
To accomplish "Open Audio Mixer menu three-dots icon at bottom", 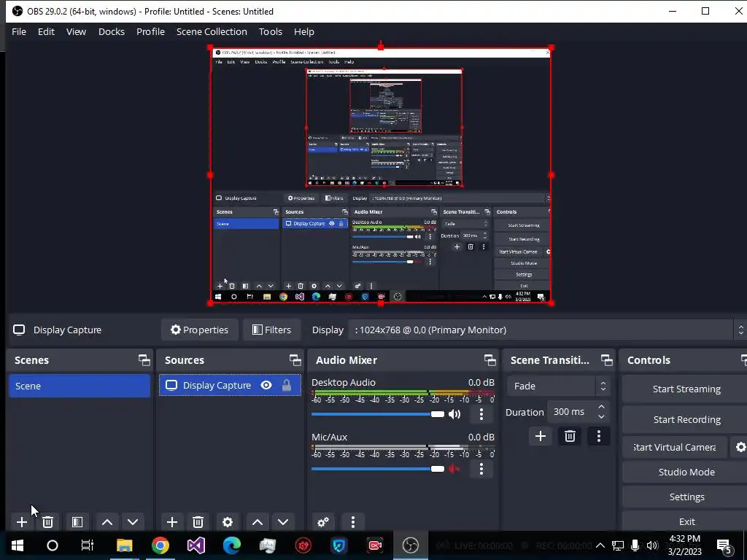I will click(353, 522).
